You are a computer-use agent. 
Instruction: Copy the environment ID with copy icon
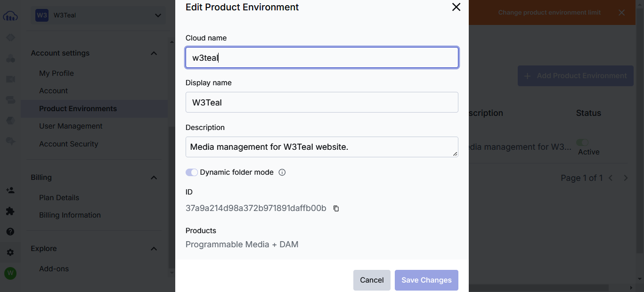[336, 208]
